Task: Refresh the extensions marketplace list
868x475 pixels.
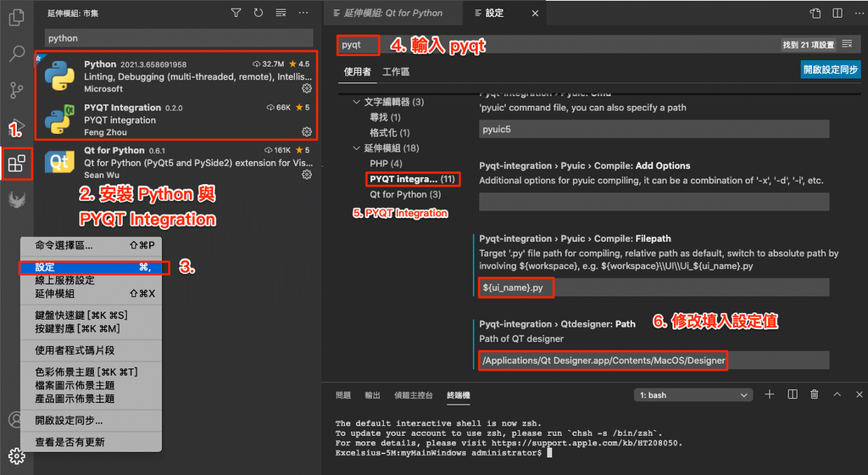Action: pyautogui.click(x=258, y=13)
